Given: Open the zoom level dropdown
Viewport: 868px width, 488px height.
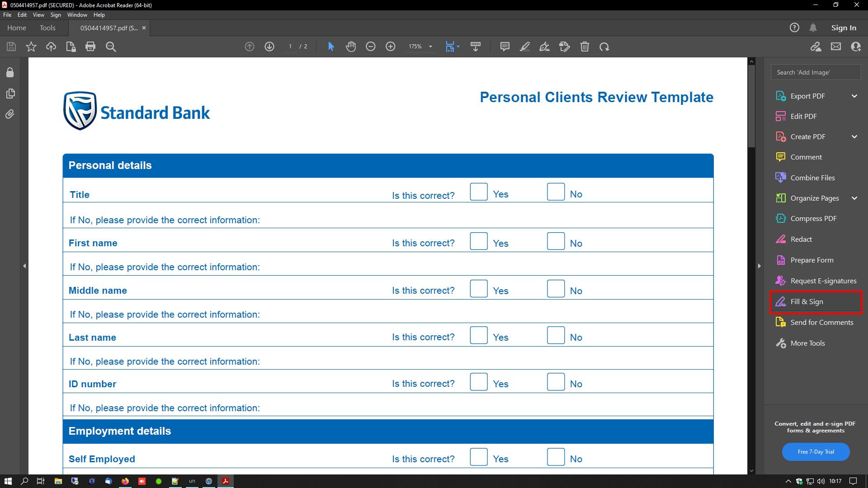Looking at the screenshot, I should (x=430, y=47).
